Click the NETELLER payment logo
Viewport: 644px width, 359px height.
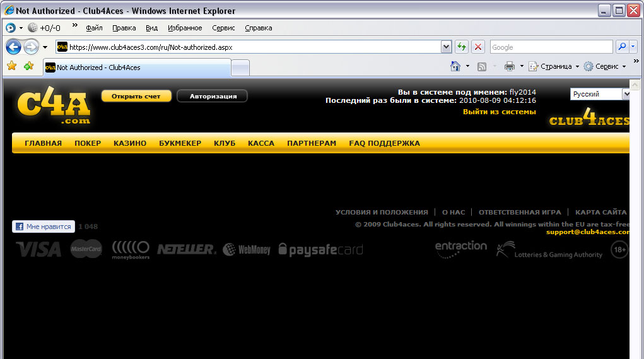click(187, 249)
